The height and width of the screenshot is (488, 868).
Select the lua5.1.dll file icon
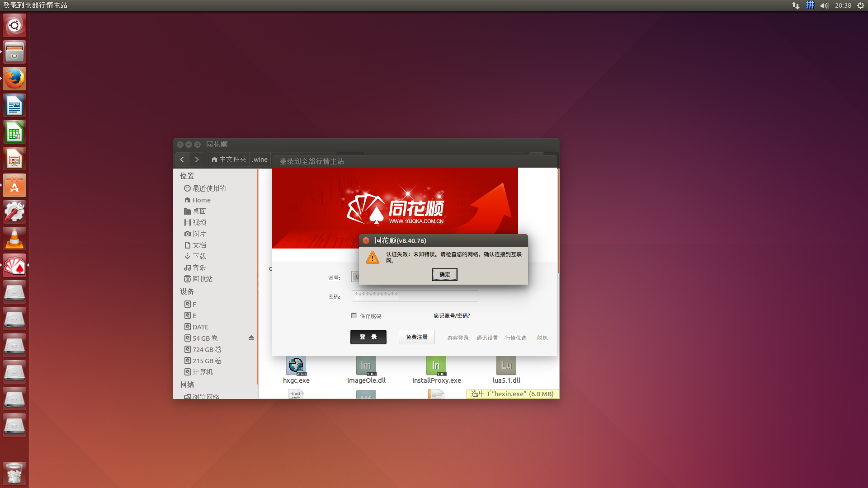tap(506, 366)
